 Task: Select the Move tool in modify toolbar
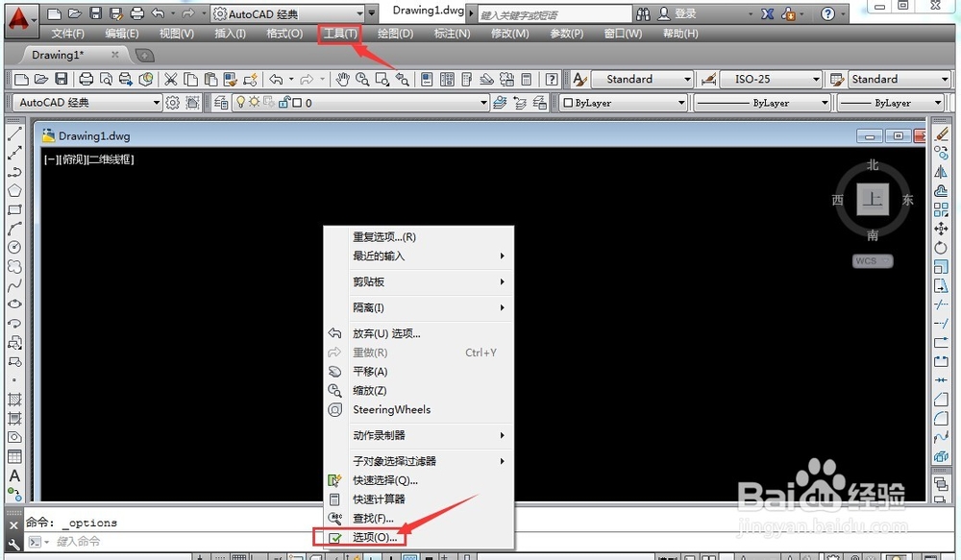tap(941, 229)
